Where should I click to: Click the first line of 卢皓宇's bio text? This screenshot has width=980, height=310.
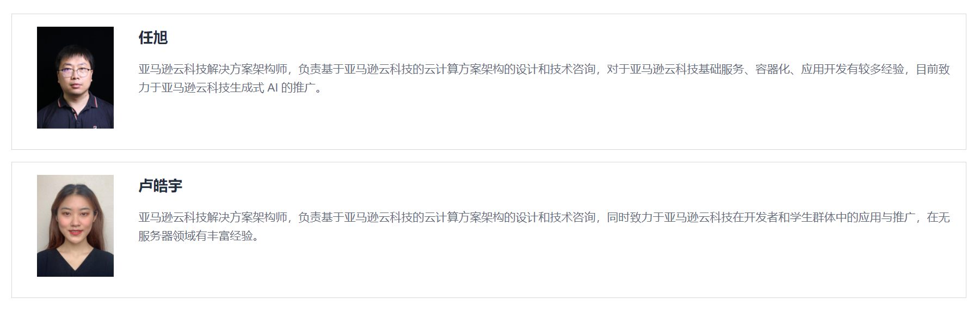pyautogui.click(x=544, y=217)
